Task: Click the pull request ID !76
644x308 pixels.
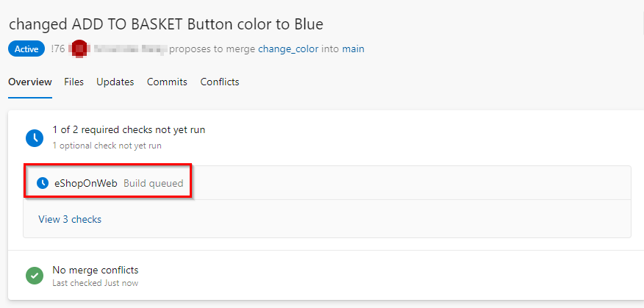Action: point(58,49)
